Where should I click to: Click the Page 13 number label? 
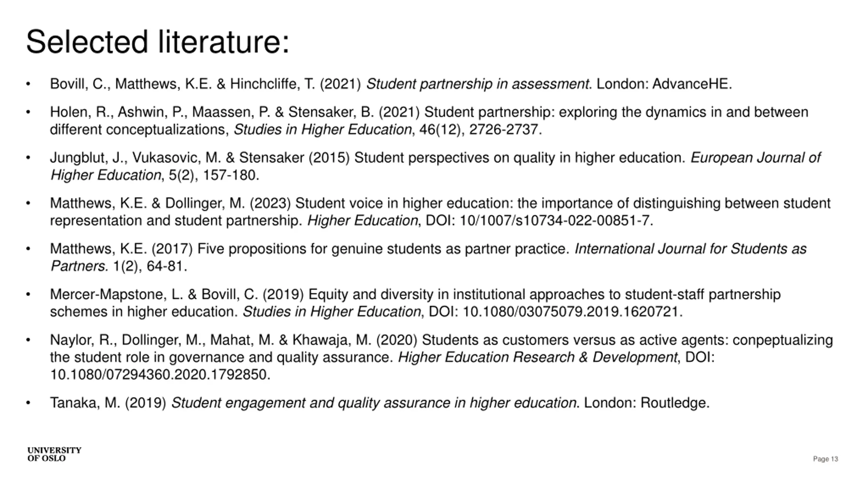point(825,459)
